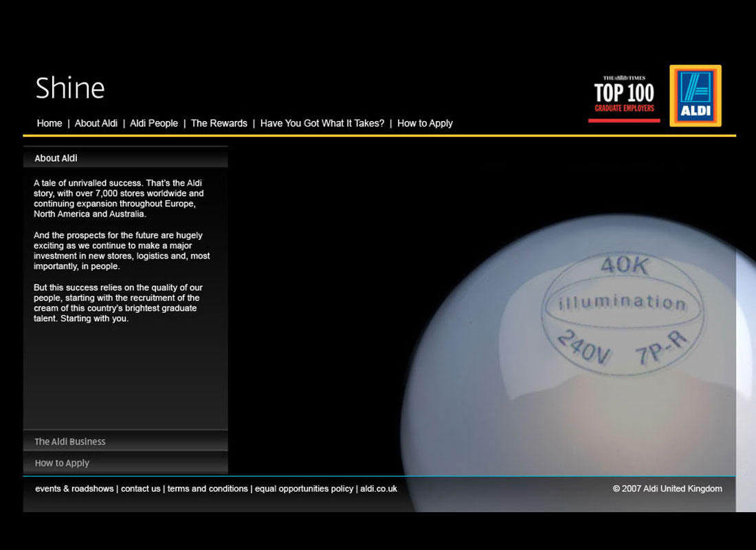756x550 pixels.
Task: Click the paragraph starting 'And the prospects for the future'
Action: pyautogui.click(x=122, y=250)
